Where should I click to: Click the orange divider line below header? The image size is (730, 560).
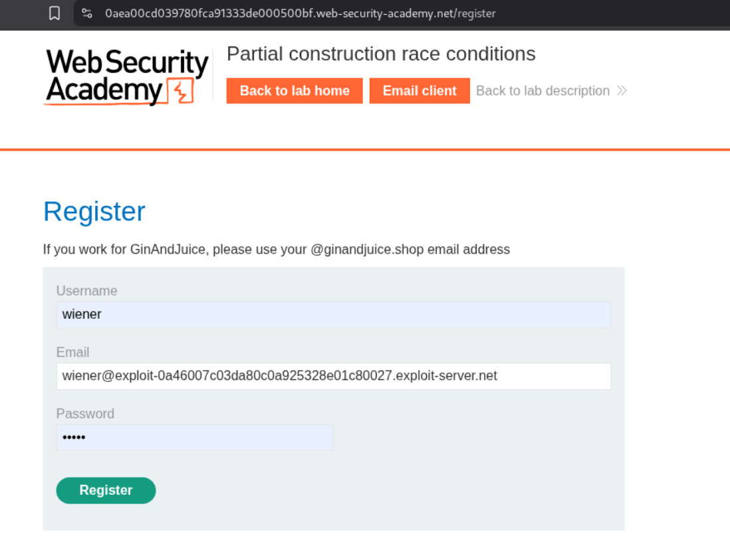point(365,150)
